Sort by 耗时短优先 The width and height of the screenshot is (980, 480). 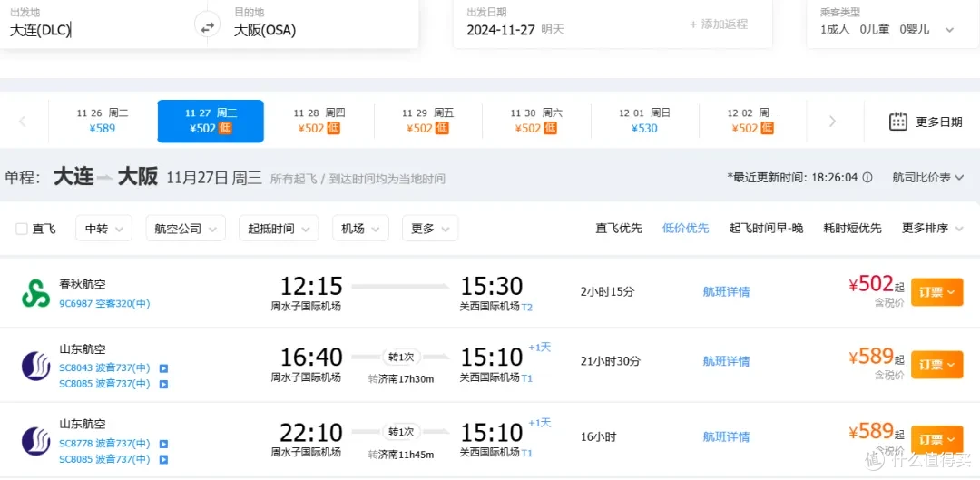point(852,228)
